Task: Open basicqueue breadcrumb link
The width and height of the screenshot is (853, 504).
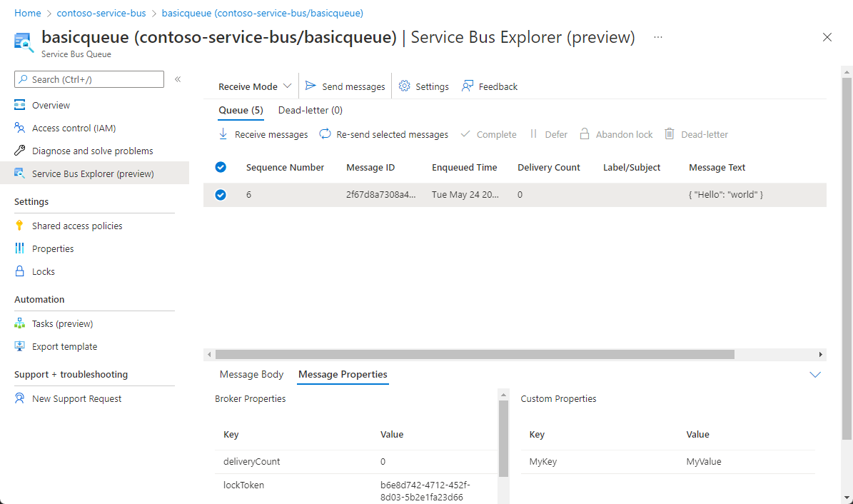Action: (262, 13)
